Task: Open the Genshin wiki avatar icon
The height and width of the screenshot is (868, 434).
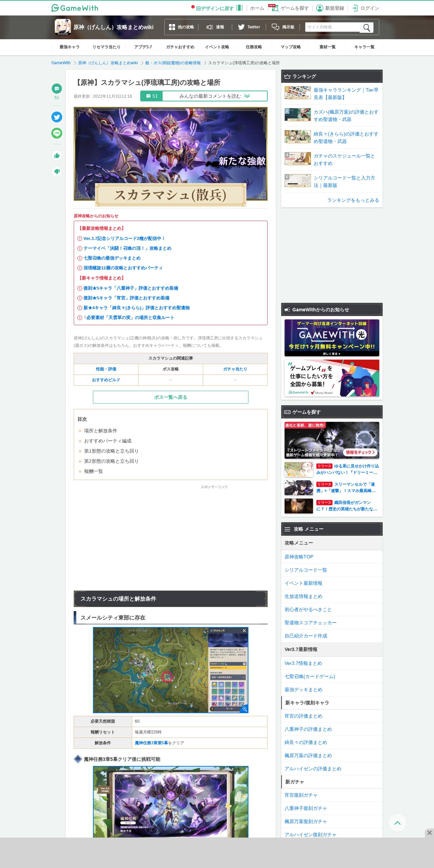Action: pos(63,27)
